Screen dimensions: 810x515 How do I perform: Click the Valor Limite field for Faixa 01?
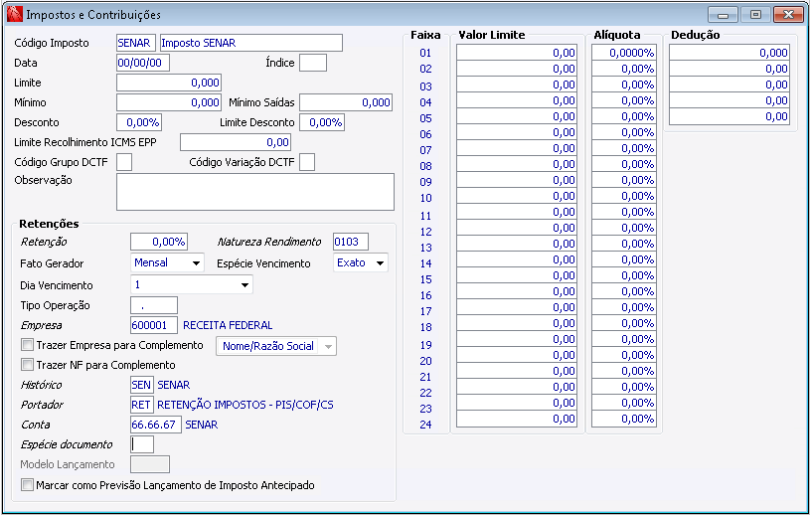(x=517, y=53)
